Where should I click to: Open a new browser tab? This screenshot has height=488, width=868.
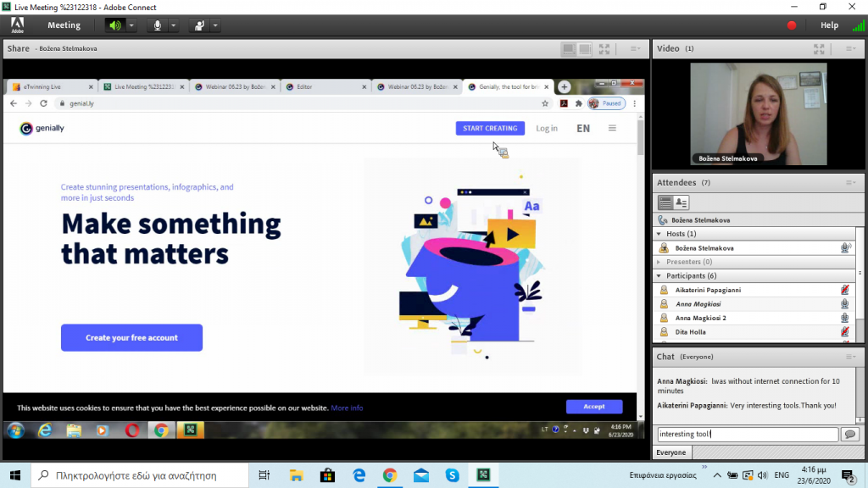[564, 87]
